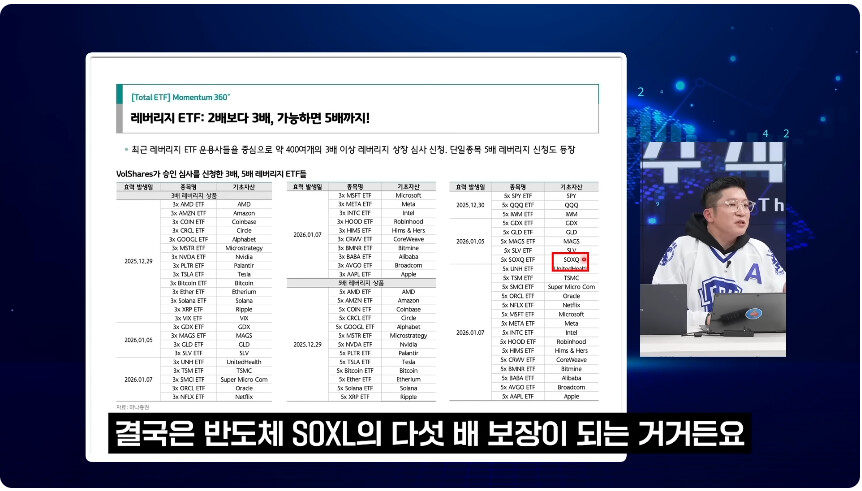Select the '5x HOOD ETF' cell

click(517, 341)
